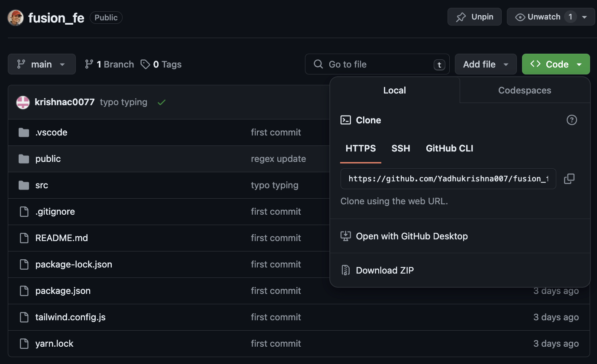
Task: Open the src folder
Action: 42,185
